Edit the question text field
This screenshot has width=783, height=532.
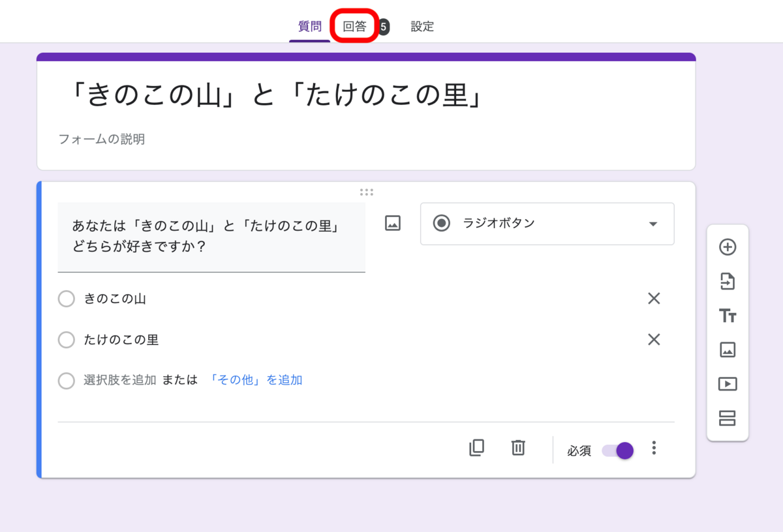[211, 237]
